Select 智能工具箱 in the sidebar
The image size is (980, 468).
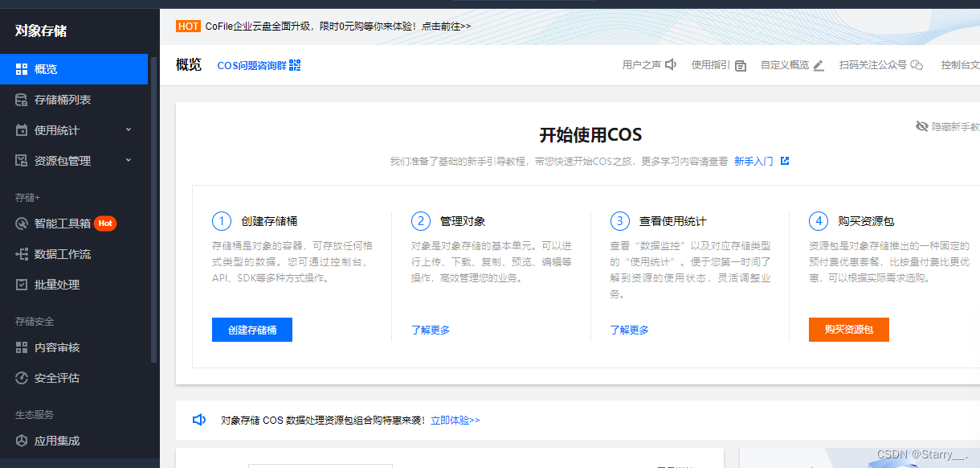click(x=48, y=224)
